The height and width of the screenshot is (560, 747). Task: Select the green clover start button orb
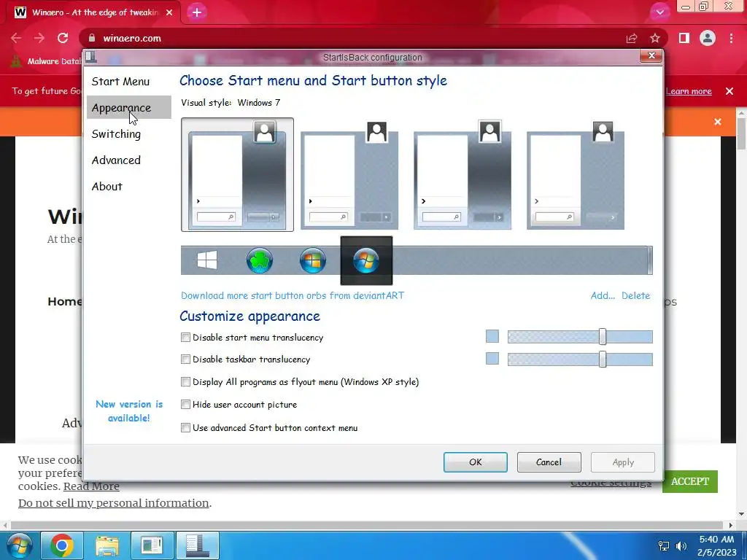coord(260,260)
